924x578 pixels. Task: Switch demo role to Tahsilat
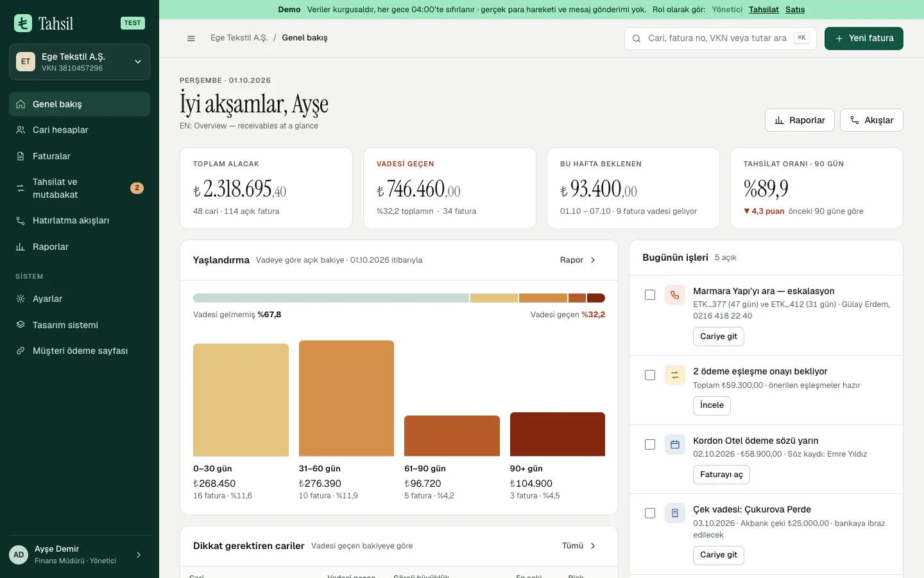tap(764, 10)
